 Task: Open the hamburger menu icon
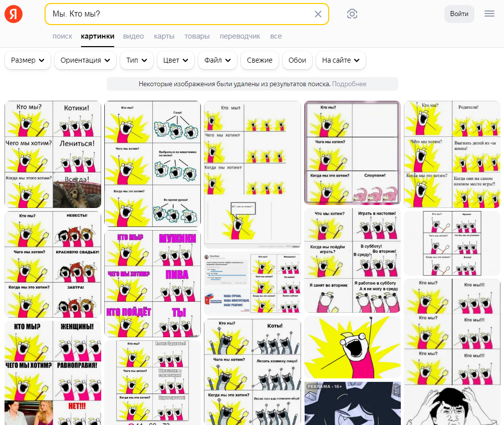tap(489, 14)
